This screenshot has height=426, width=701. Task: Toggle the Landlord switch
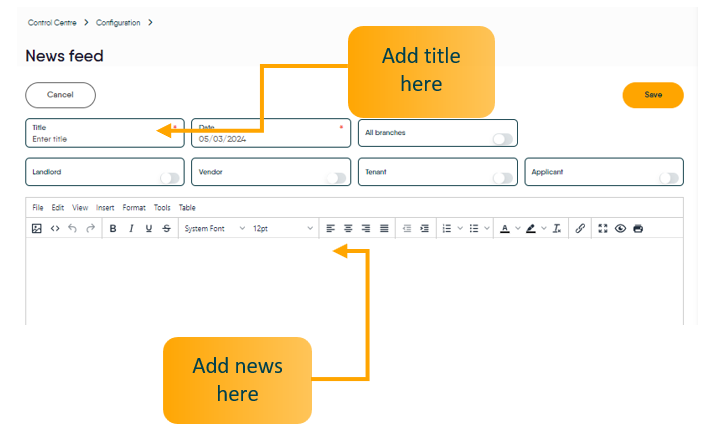170,178
